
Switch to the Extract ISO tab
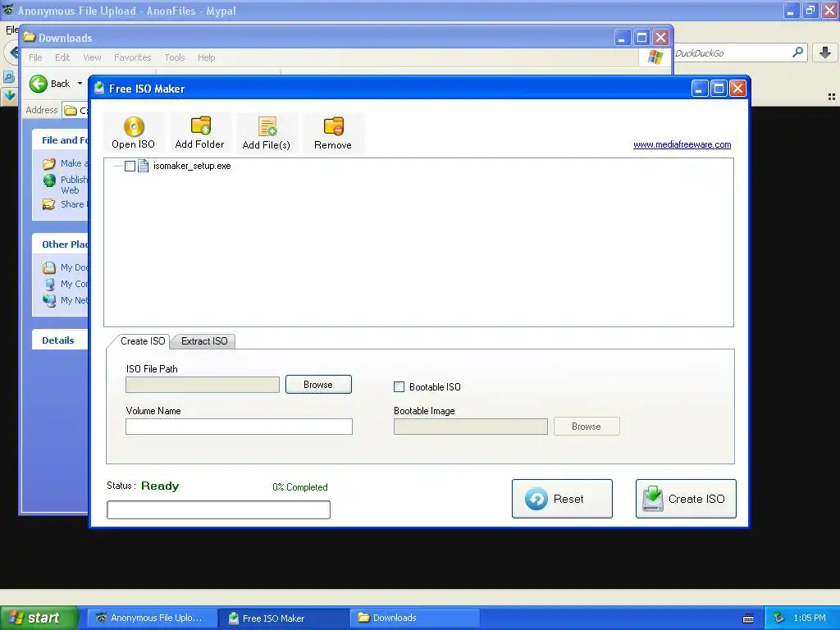pos(204,341)
